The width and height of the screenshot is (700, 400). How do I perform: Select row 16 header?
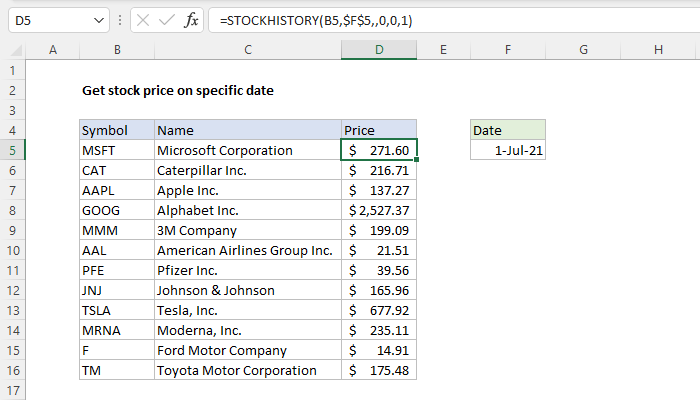tap(12, 370)
